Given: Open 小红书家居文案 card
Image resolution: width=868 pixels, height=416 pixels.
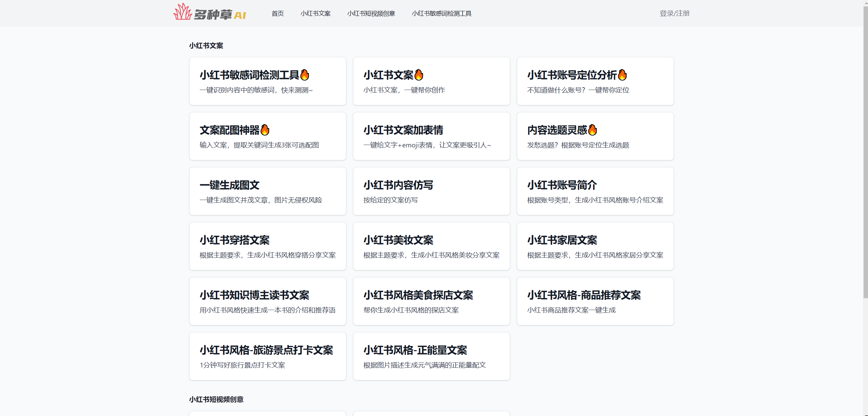Looking at the screenshot, I should (595, 246).
